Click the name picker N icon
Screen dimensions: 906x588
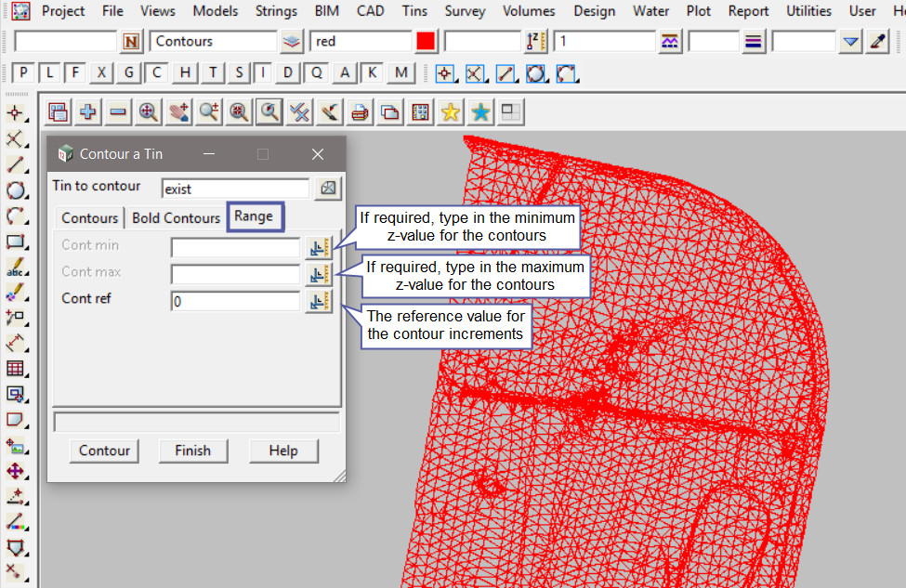tap(131, 42)
